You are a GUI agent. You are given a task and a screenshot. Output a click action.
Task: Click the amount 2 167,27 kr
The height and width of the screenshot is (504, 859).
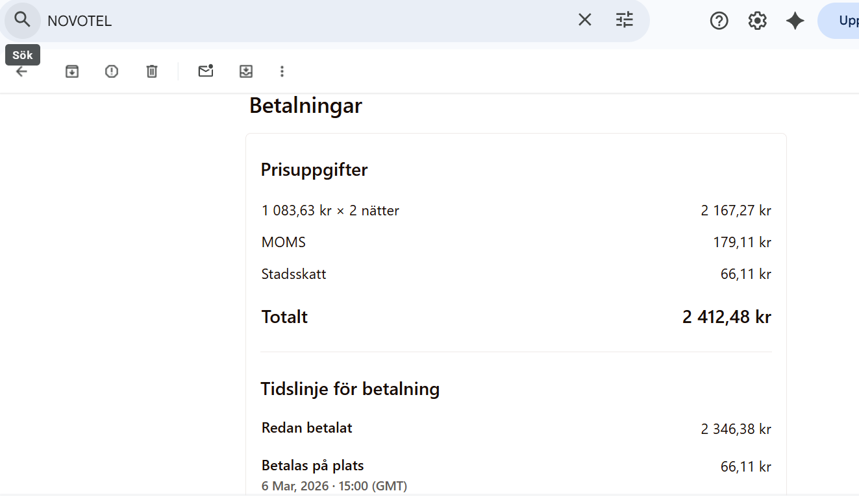(736, 211)
